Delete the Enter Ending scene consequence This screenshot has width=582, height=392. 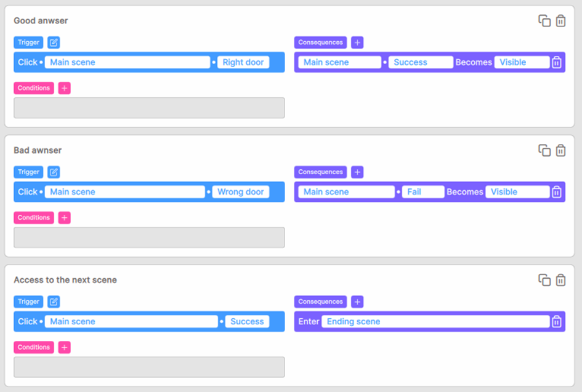(x=557, y=321)
